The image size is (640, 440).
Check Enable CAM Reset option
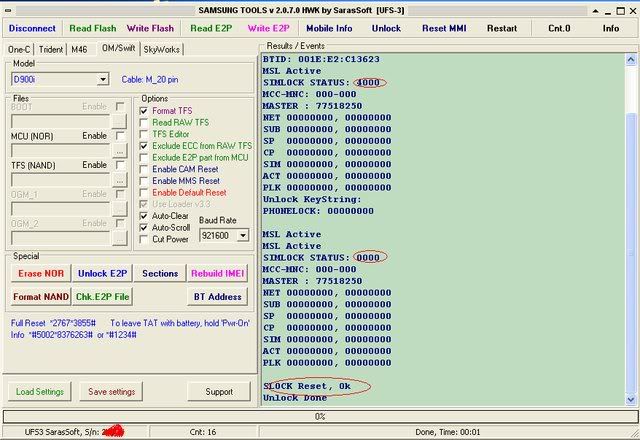click(144, 169)
